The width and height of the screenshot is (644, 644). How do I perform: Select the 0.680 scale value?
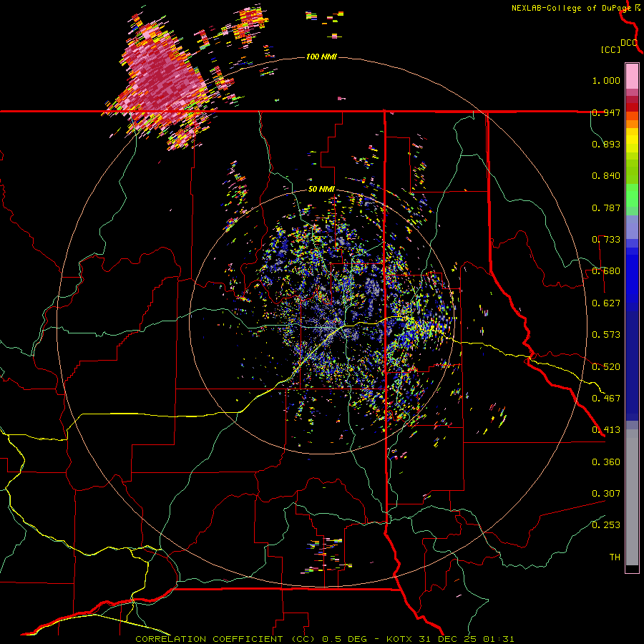pyautogui.click(x=606, y=271)
